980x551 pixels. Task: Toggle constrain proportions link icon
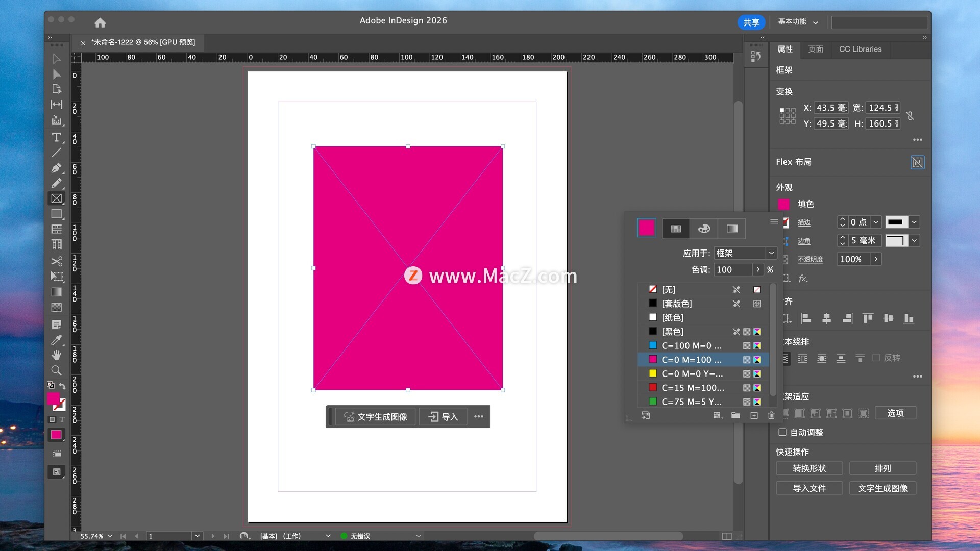click(x=910, y=116)
